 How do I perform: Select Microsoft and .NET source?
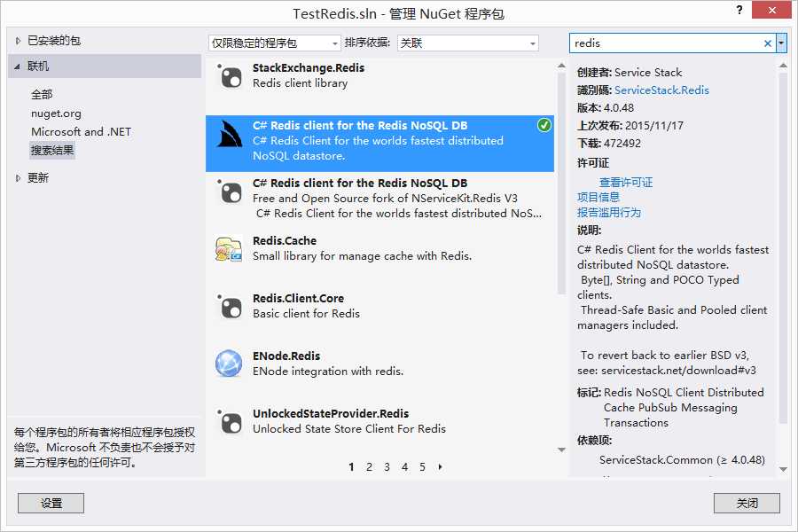pos(81,131)
